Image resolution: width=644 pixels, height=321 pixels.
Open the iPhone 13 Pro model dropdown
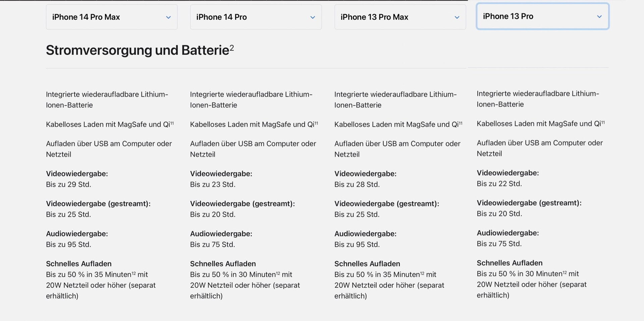click(542, 16)
